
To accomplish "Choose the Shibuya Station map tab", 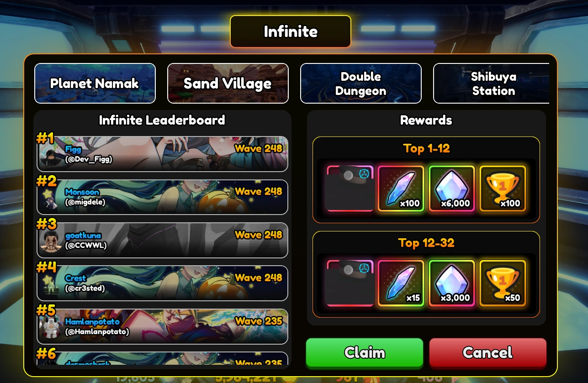I will pyautogui.click(x=492, y=84).
